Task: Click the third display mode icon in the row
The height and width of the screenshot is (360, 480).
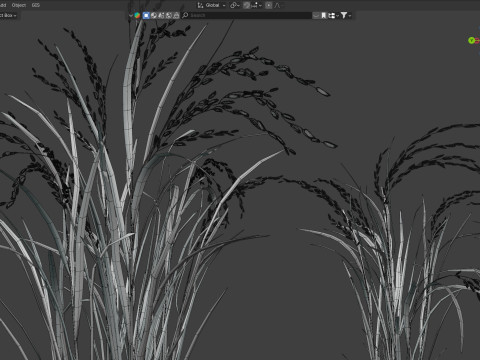Action: (161, 15)
